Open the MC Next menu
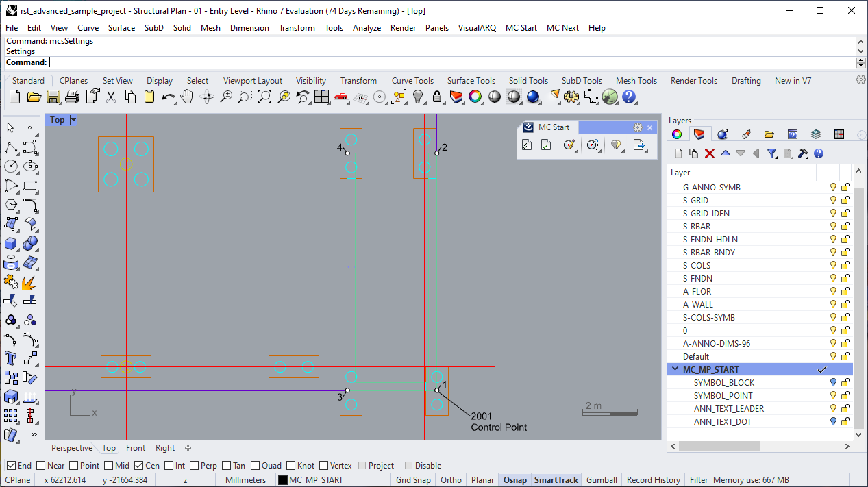The width and height of the screenshot is (868, 487). [x=562, y=28]
